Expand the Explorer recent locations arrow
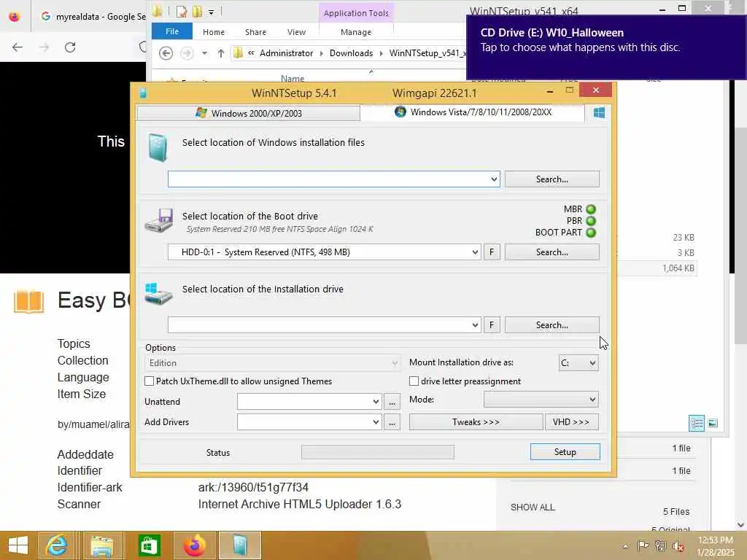 tap(204, 53)
